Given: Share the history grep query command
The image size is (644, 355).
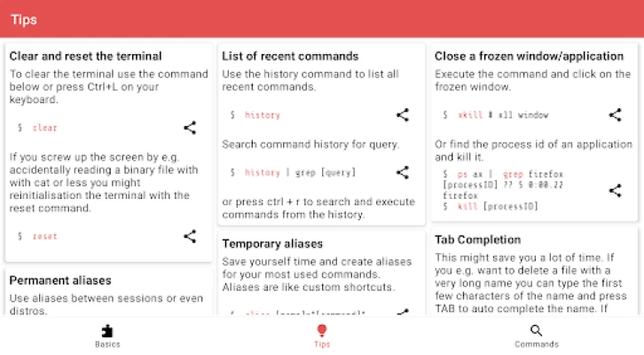Looking at the screenshot, I should pos(403,172).
